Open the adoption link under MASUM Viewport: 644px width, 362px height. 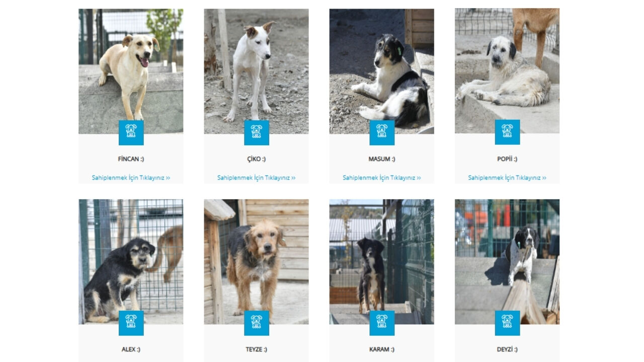point(382,177)
